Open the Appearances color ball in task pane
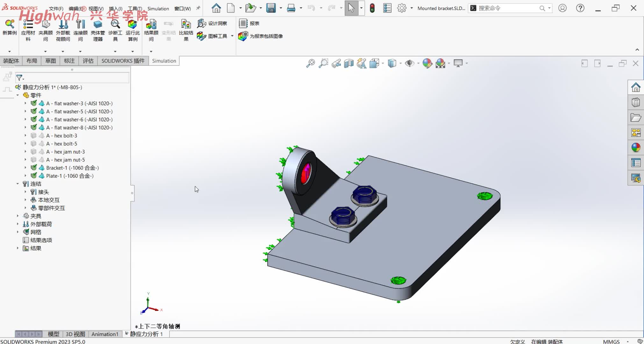The height and width of the screenshot is (344, 644). [636, 147]
